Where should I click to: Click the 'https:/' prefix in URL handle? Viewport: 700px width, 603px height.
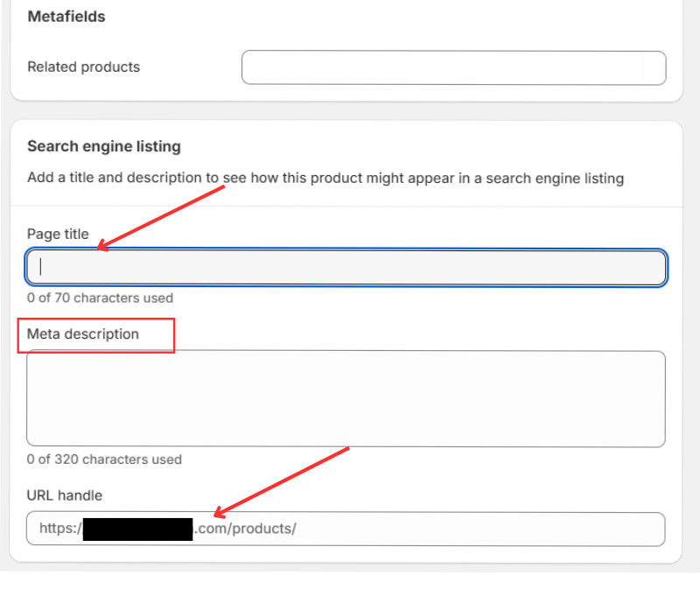click(x=60, y=529)
